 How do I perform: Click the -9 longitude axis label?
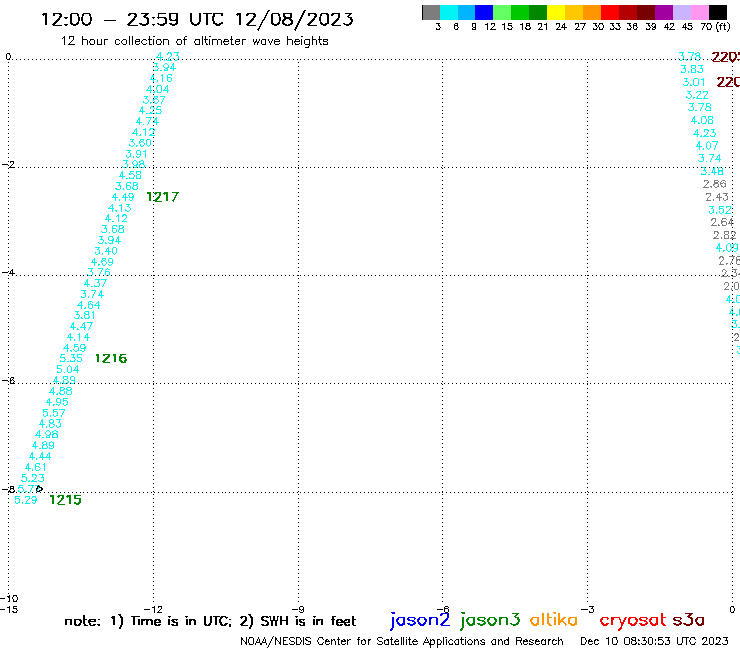pos(298,609)
